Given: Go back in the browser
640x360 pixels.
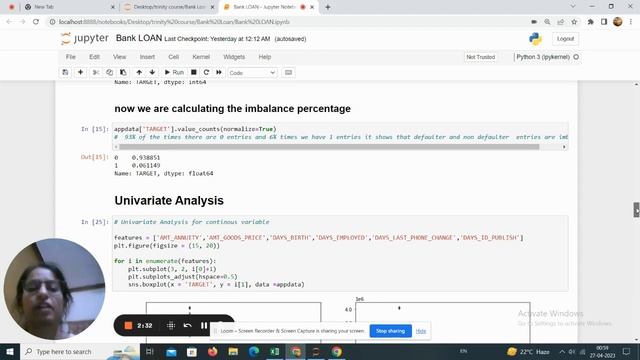Looking at the screenshot, I should pos(9,22).
